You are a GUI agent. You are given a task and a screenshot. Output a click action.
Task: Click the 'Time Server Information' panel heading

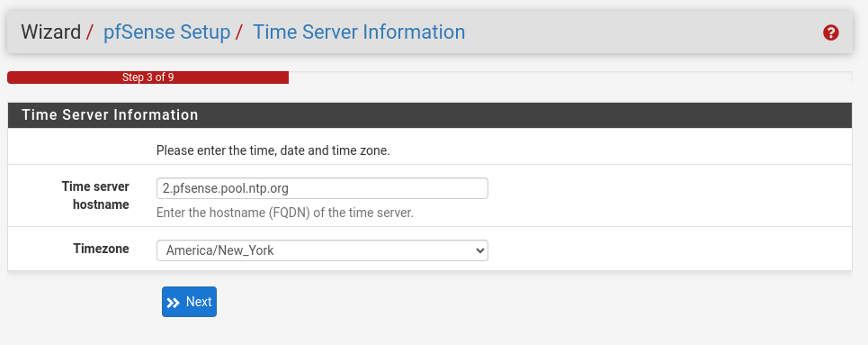(110, 114)
